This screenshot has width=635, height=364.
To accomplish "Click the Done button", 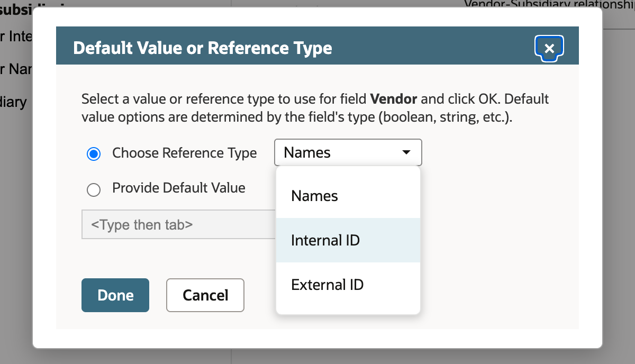I will click(115, 295).
